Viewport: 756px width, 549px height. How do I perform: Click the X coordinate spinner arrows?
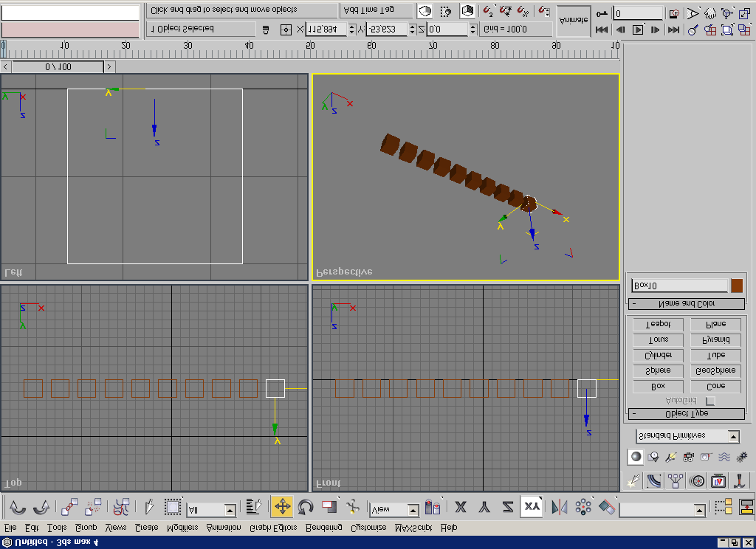pos(352,30)
